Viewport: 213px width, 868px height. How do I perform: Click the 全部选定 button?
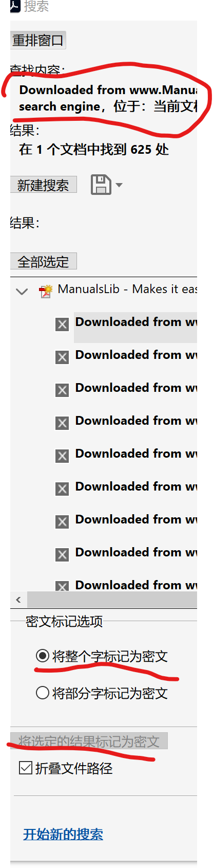pos(44,261)
